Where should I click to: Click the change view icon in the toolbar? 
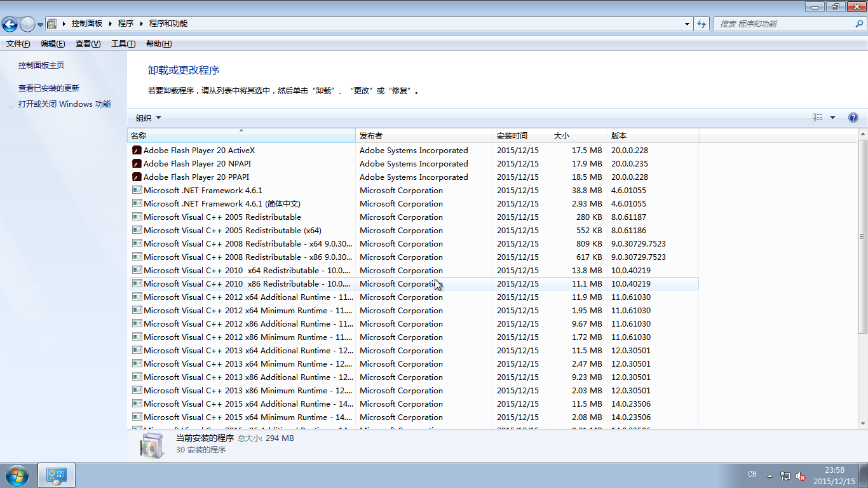(x=818, y=118)
